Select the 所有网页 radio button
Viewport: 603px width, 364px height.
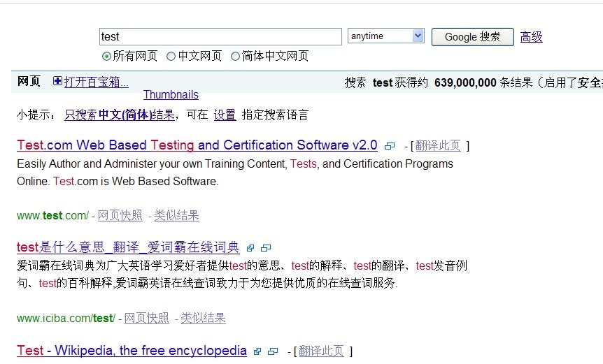point(106,57)
